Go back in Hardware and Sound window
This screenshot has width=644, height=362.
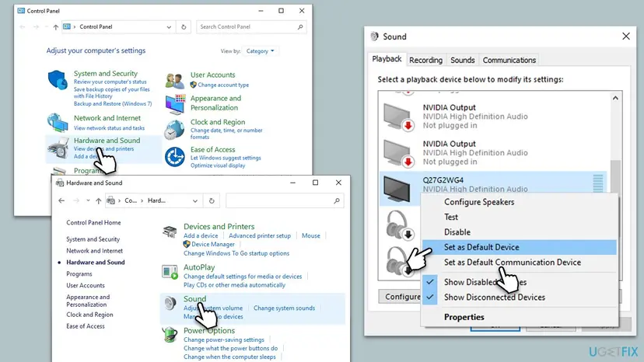coord(61,200)
